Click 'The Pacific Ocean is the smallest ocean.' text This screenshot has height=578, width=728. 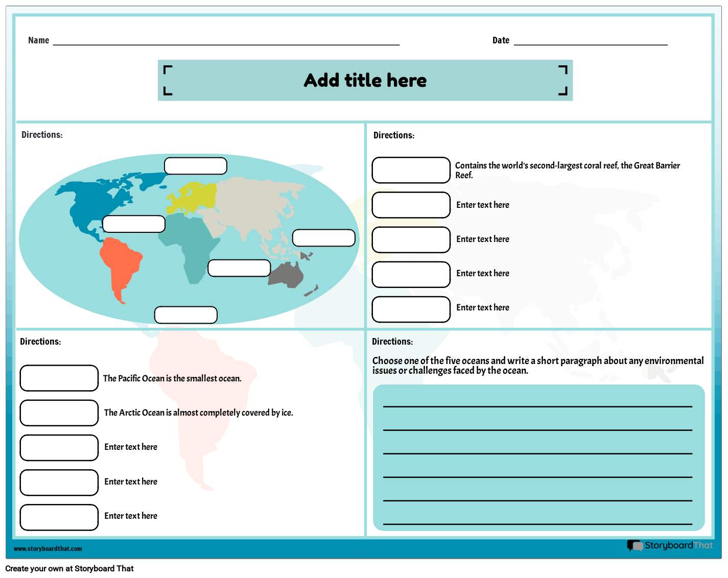click(172, 378)
